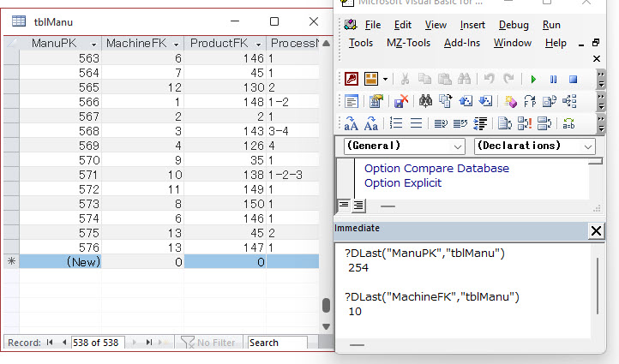This screenshot has height=364, width=619.
Task: Click the Cut scissors icon
Action: (x=405, y=80)
